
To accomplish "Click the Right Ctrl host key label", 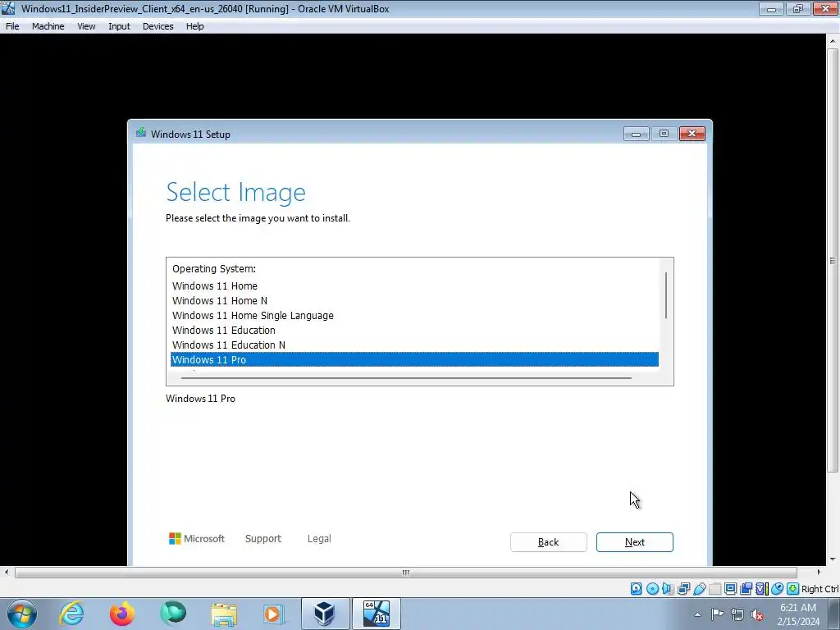I will (820, 589).
